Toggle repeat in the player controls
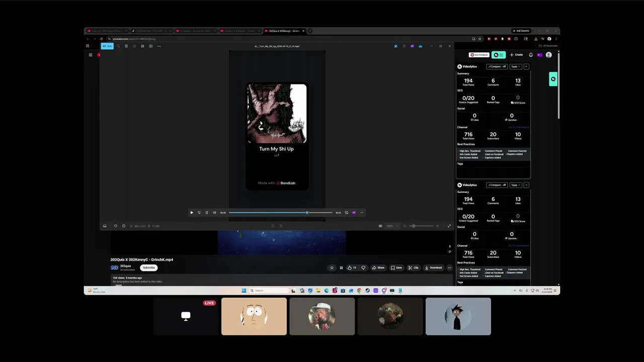 click(x=346, y=213)
